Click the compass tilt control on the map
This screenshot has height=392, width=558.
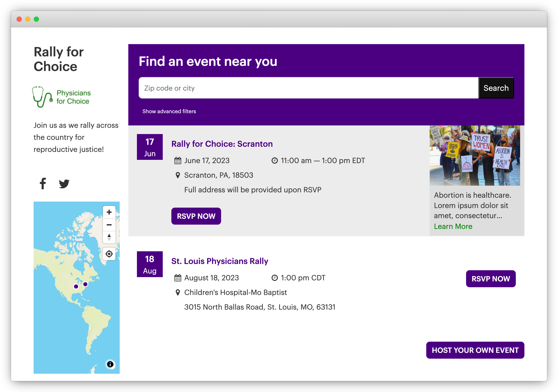[109, 237]
